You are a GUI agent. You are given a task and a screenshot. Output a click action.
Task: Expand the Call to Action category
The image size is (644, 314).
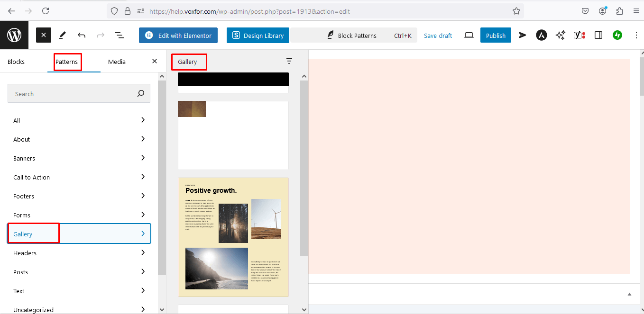coord(78,177)
